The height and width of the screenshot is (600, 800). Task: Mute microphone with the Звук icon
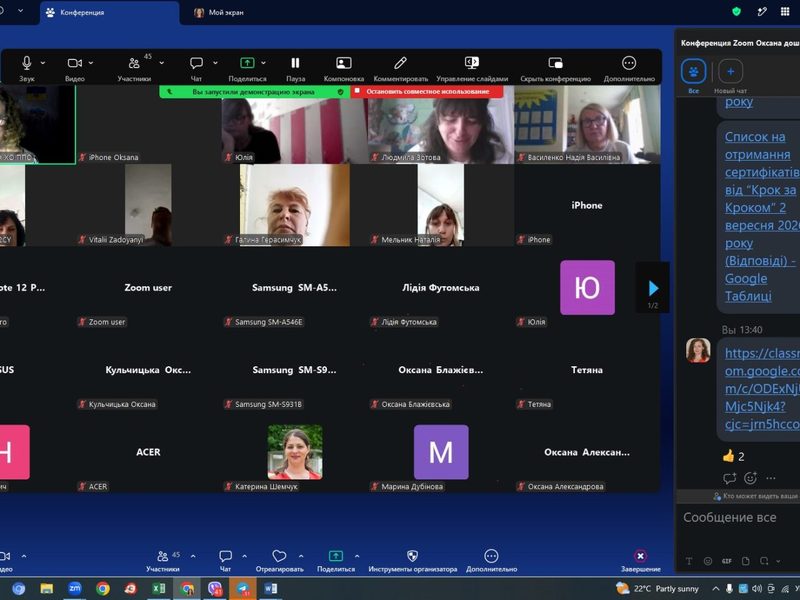click(x=27, y=63)
